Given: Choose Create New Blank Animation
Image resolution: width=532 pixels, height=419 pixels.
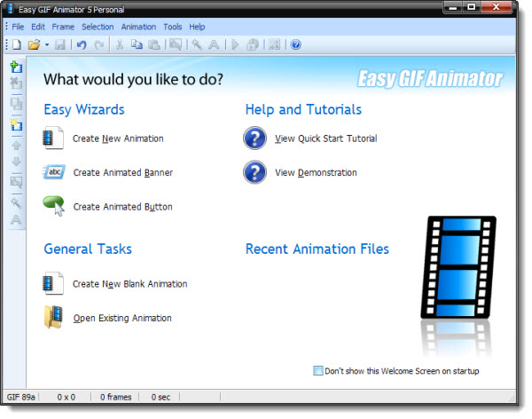Looking at the screenshot, I should pos(129,284).
